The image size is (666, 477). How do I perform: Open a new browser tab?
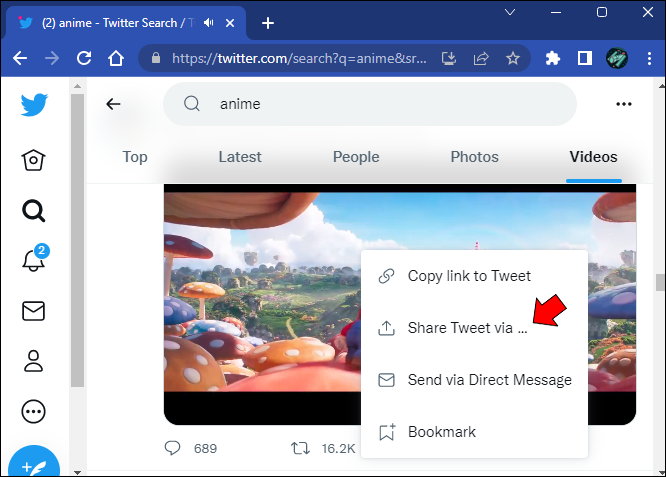tap(268, 23)
